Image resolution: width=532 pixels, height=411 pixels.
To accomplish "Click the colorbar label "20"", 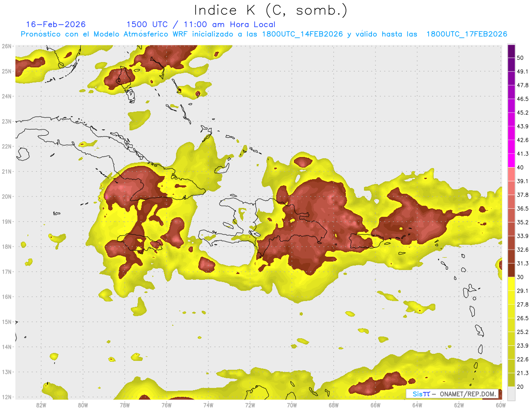I will (x=520, y=387).
